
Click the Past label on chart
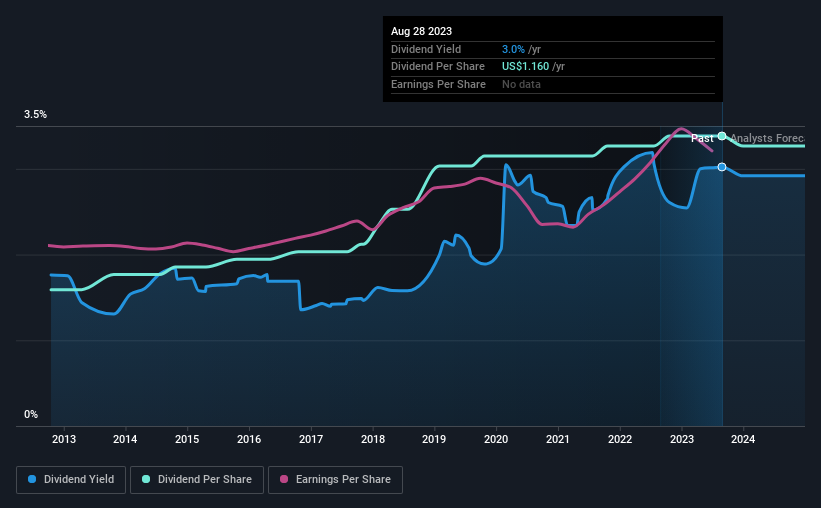tap(702, 138)
